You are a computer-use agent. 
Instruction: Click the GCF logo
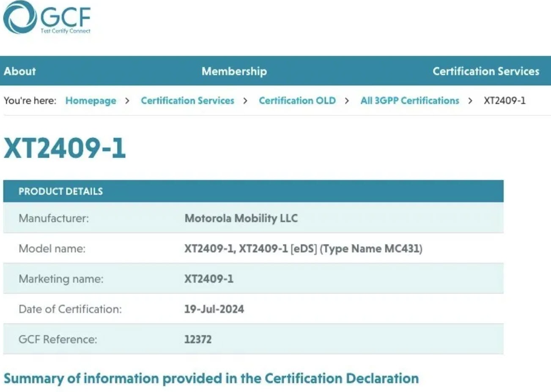click(47, 17)
